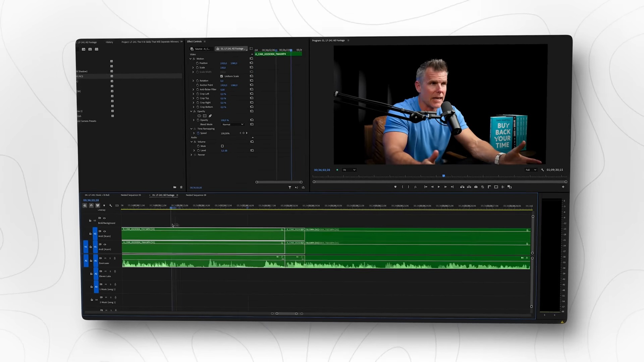
Task: Select the B_CAM_20250304_7557.MP4 clip on V2
Action: coord(201,235)
